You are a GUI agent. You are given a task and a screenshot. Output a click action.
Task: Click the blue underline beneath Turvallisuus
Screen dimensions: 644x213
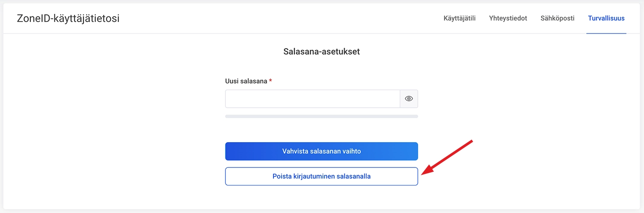pyautogui.click(x=606, y=33)
